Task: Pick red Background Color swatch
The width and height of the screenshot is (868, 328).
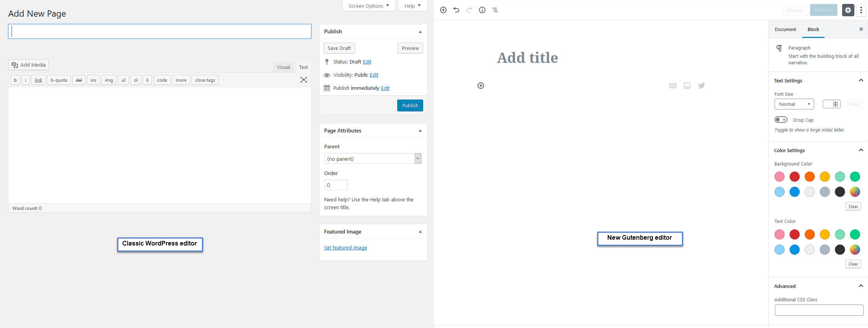Action: tap(795, 177)
